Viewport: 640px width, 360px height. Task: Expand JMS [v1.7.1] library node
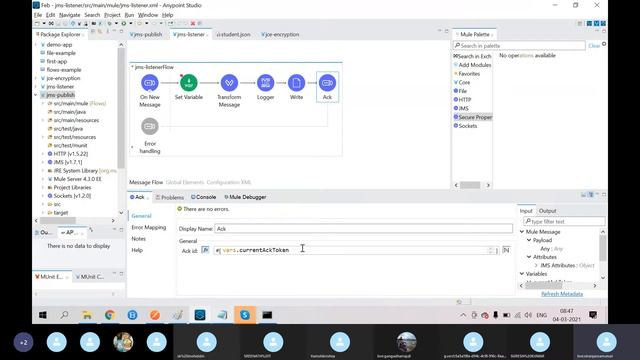click(43, 162)
